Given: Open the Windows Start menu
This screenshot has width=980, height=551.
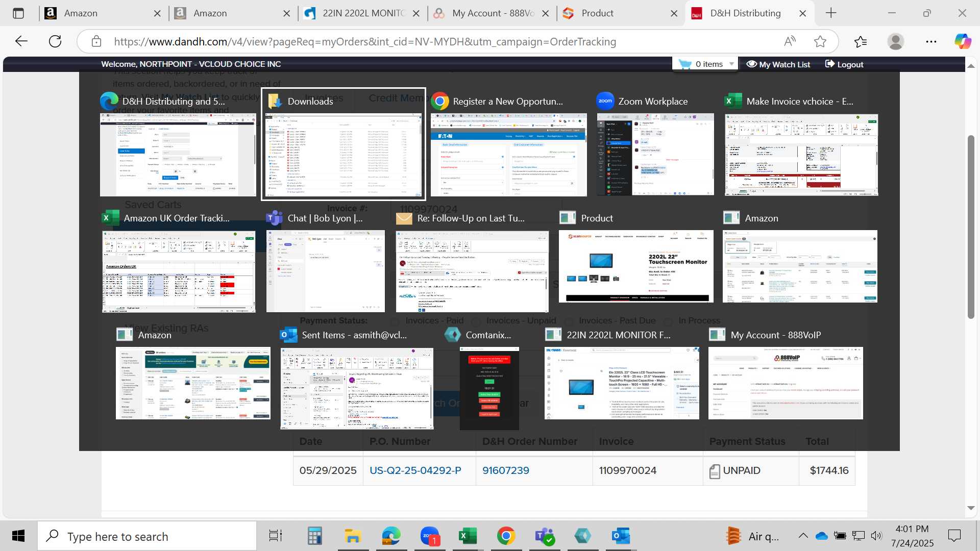Looking at the screenshot, I should point(18,536).
